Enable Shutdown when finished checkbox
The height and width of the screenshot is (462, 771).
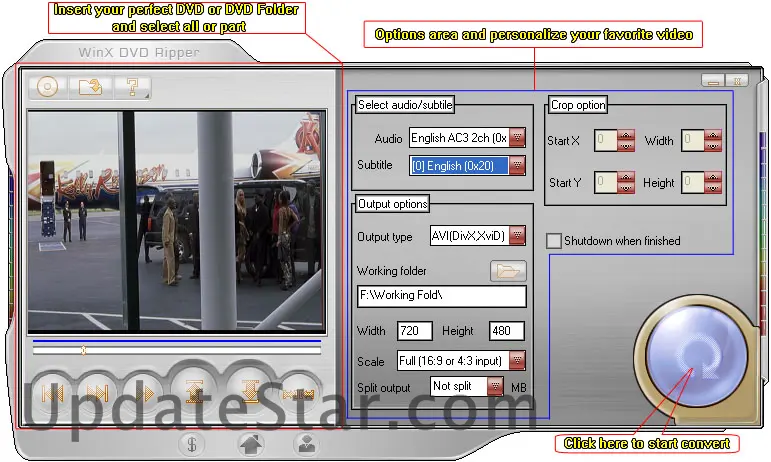[x=554, y=241]
